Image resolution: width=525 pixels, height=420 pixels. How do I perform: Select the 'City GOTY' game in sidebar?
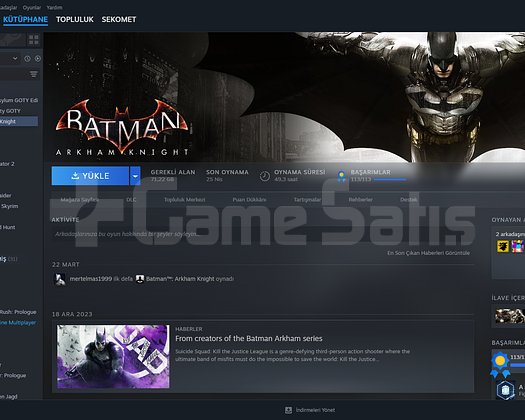pyautogui.click(x=10, y=111)
